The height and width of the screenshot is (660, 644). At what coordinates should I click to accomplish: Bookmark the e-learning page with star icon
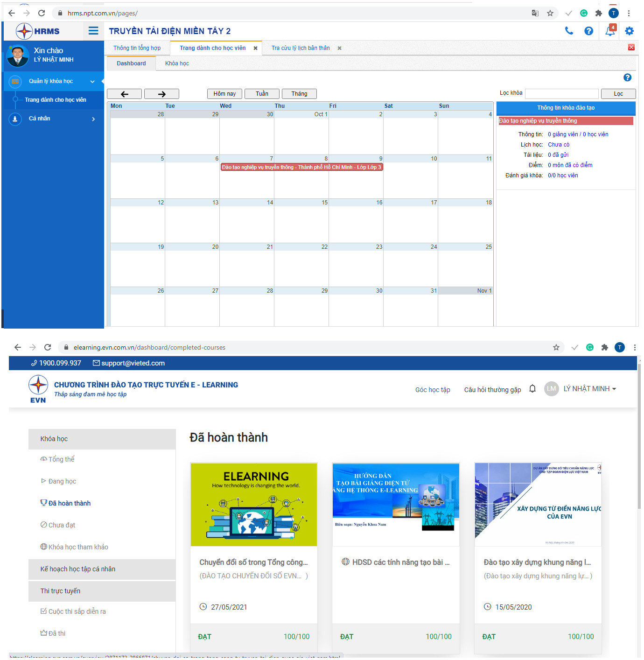tap(556, 347)
